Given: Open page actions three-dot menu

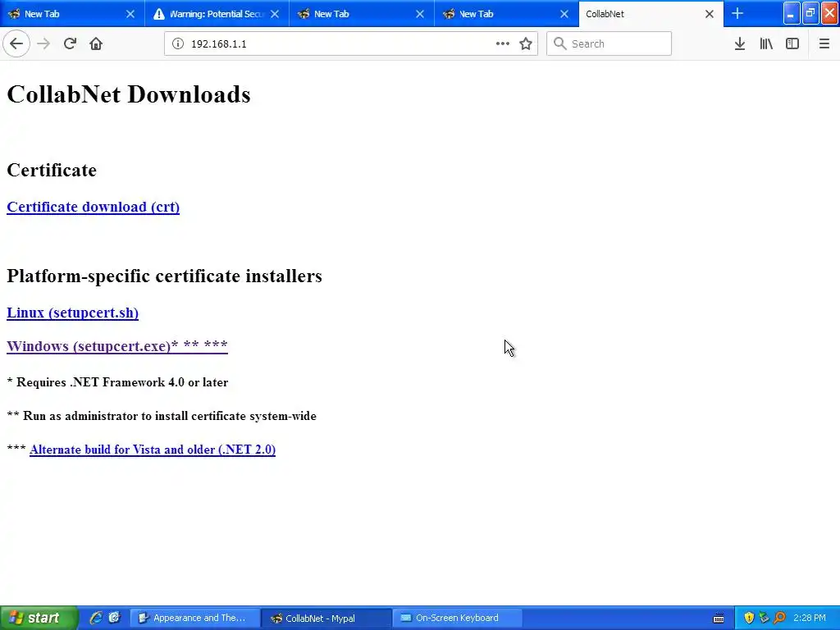Looking at the screenshot, I should 503,43.
